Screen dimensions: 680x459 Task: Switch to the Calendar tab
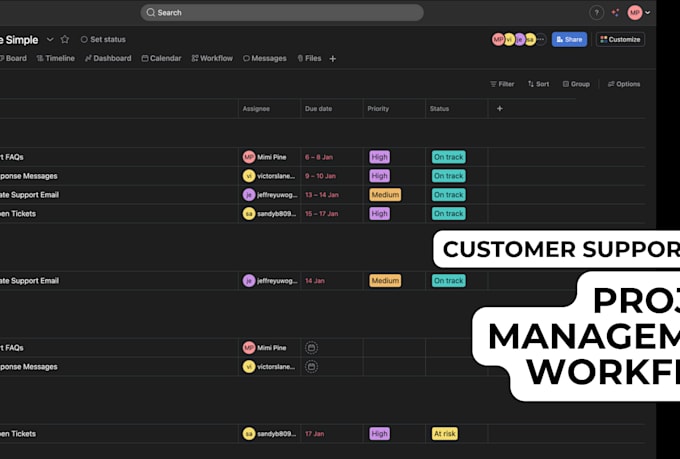(x=161, y=58)
